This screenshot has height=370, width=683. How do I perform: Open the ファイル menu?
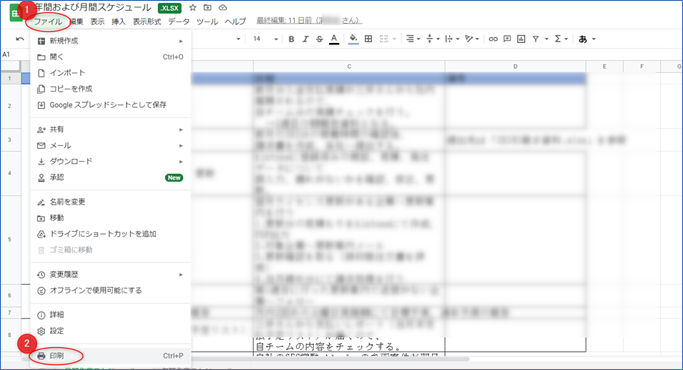(48, 21)
